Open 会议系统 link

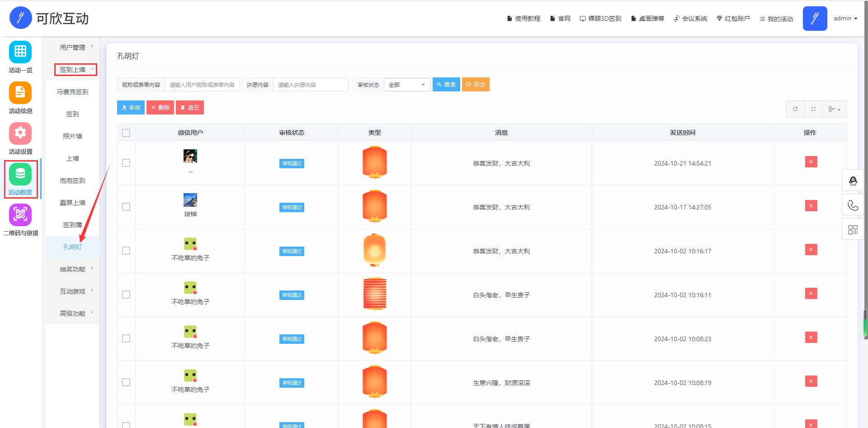(x=690, y=19)
